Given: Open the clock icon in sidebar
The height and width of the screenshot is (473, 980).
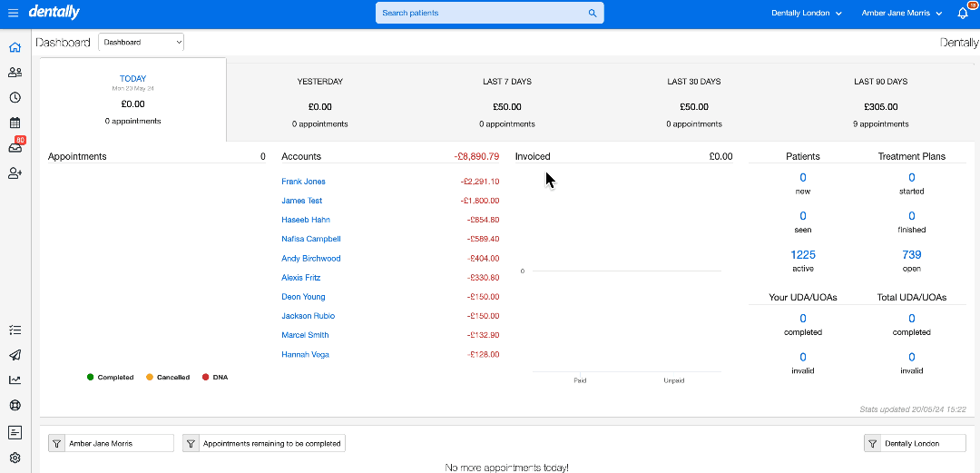Looking at the screenshot, I should point(15,98).
